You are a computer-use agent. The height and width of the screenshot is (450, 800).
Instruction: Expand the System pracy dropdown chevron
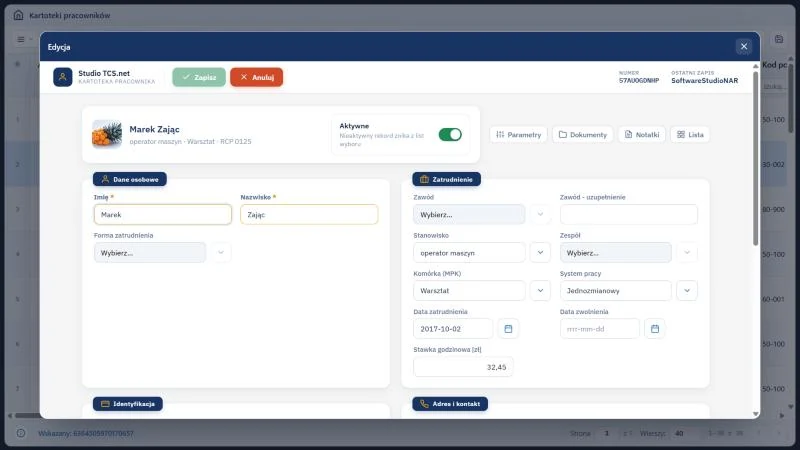(687, 291)
